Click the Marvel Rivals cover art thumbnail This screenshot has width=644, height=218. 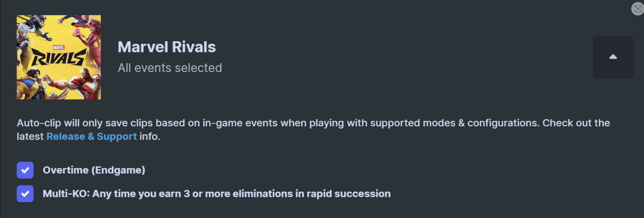coord(59,57)
